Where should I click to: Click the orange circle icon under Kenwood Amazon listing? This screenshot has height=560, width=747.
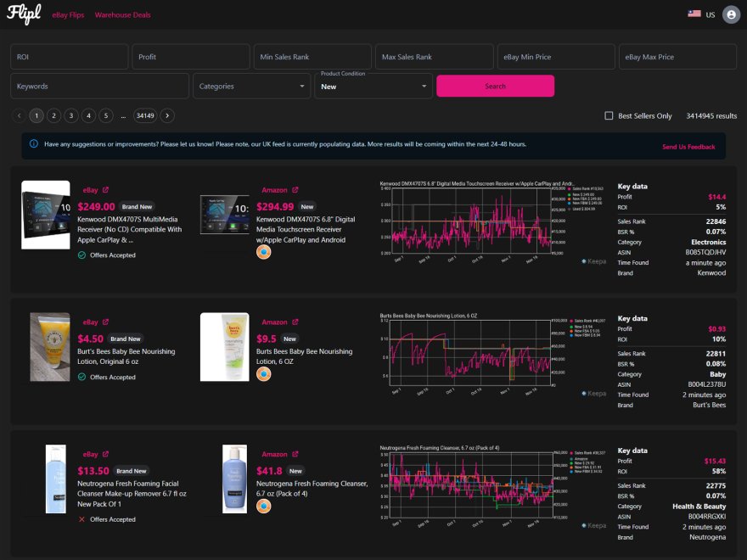pos(263,252)
